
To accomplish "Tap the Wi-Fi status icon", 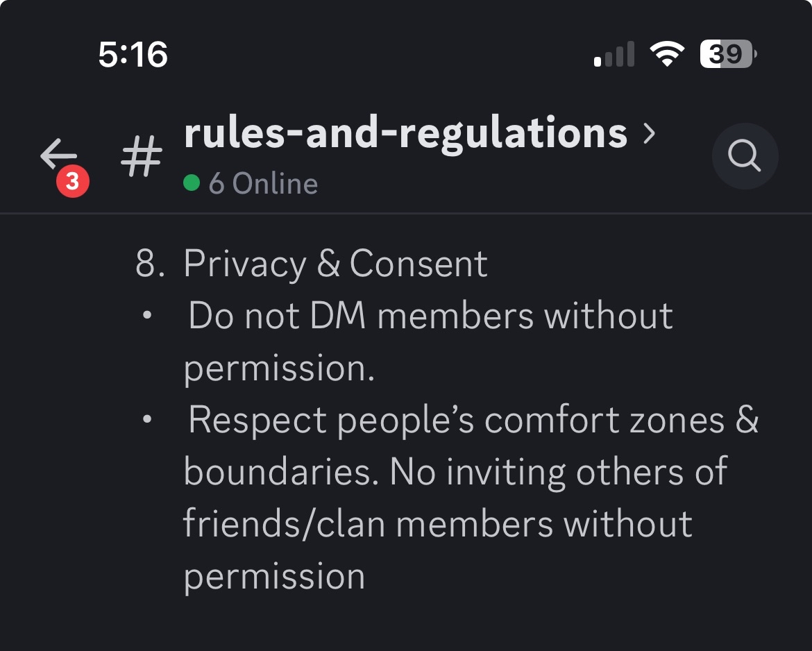I will tap(667, 54).
